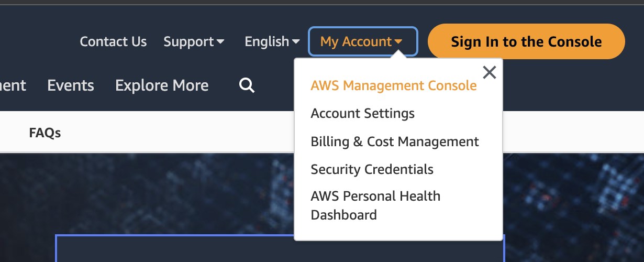Switch to the FAQs tab
Viewport: 644px width, 262px height.
point(45,133)
